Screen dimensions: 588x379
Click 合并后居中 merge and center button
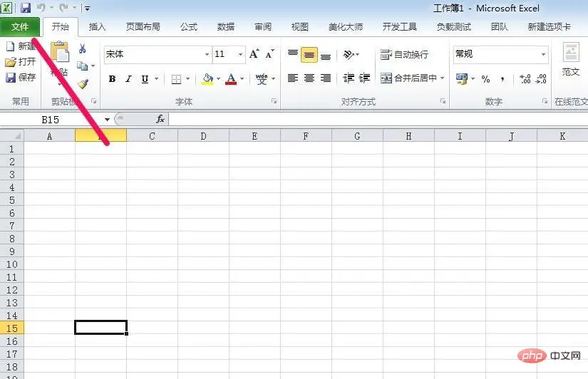[408, 78]
